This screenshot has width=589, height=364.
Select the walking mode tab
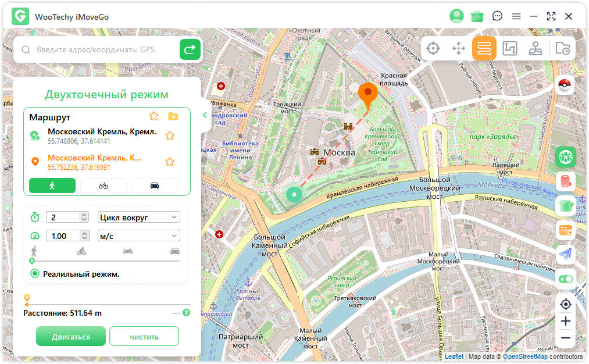(x=52, y=185)
